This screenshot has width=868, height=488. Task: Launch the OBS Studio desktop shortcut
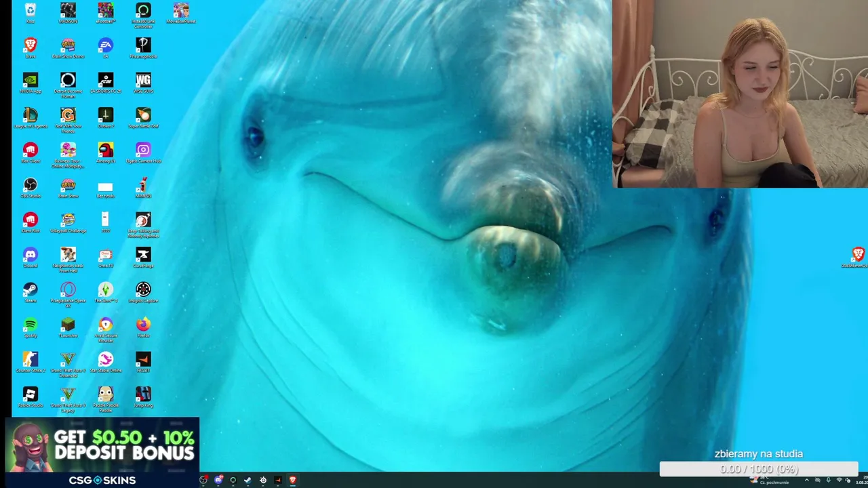coord(30,188)
